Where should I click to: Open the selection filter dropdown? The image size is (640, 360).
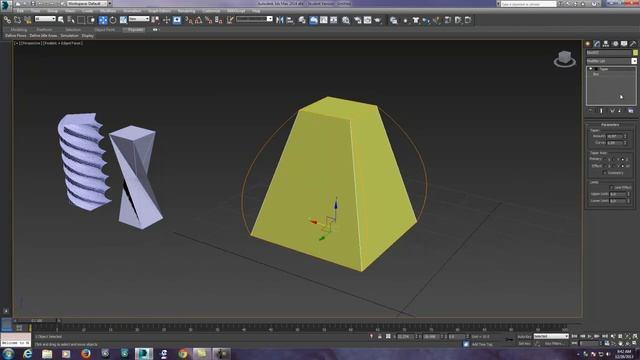45,19
